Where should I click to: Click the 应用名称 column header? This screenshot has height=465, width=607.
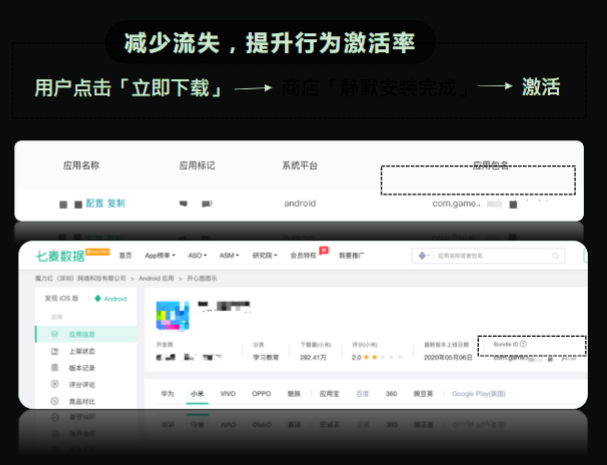tap(81, 166)
